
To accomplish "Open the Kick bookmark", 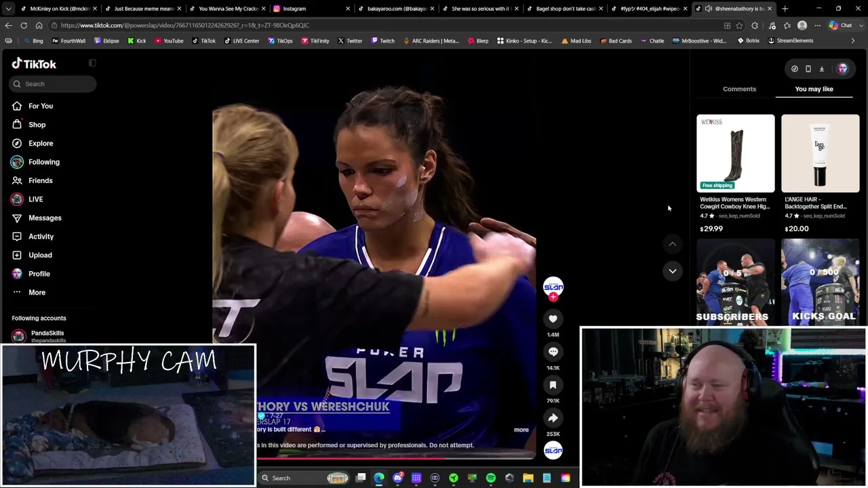I will [x=137, y=41].
